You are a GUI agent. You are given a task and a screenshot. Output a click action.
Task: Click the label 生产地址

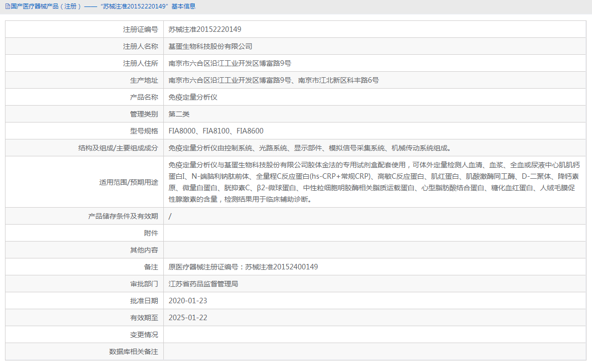(x=144, y=81)
